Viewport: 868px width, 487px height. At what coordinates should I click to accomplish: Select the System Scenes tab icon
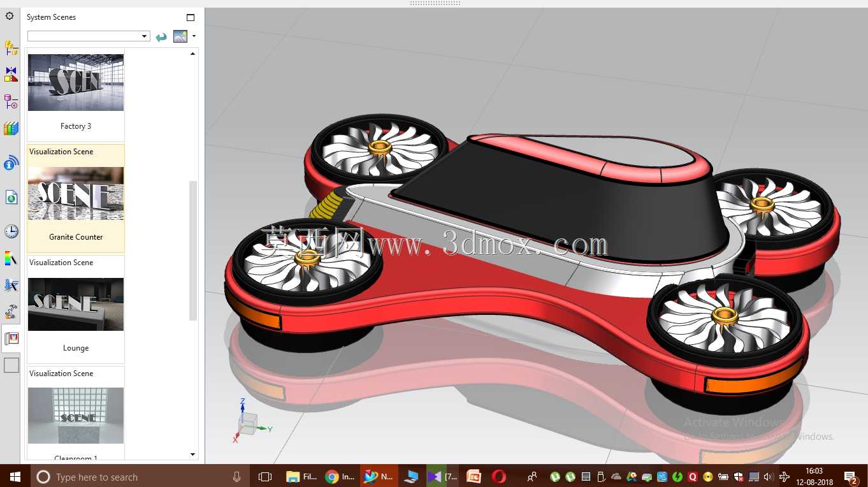pyautogui.click(x=11, y=338)
